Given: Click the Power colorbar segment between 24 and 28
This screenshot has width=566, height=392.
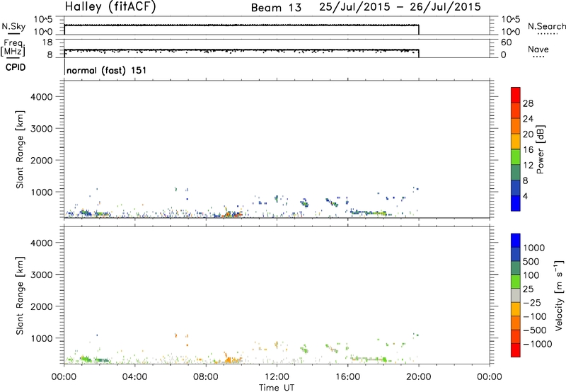Looking at the screenshot, I should 516,110.
